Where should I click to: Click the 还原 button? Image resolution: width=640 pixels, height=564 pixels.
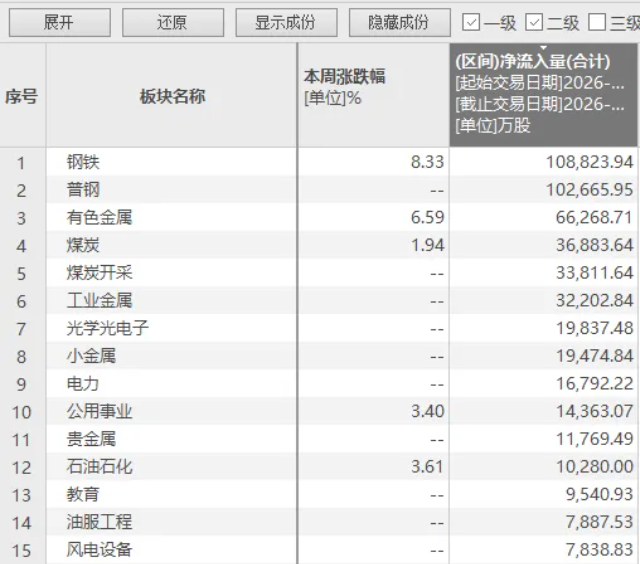coord(172,22)
